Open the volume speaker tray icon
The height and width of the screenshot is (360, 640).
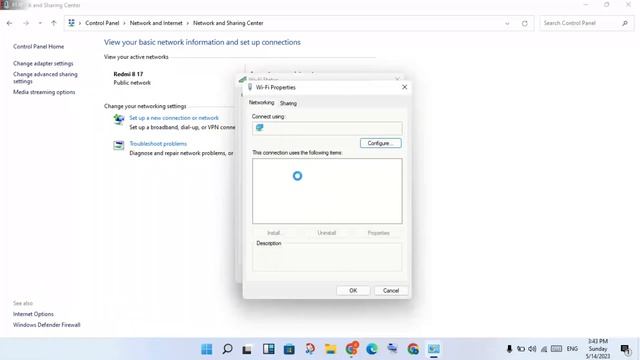click(x=532, y=349)
